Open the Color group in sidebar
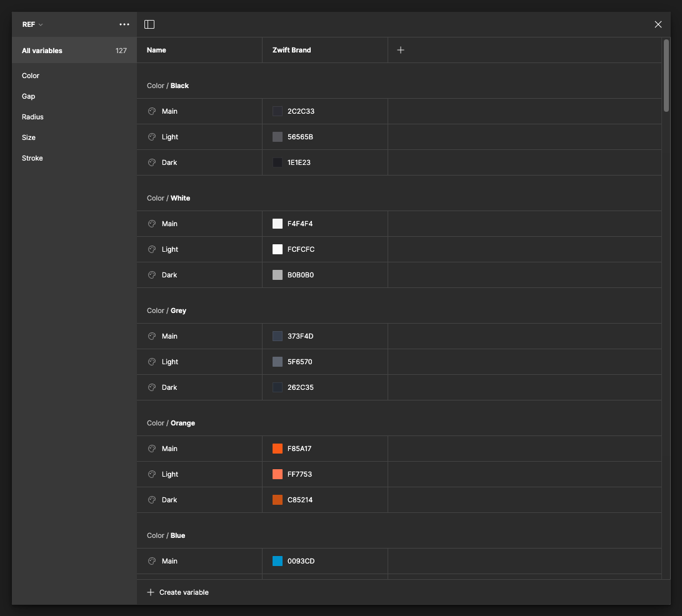Image resolution: width=682 pixels, height=616 pixels. coord(31,76)
